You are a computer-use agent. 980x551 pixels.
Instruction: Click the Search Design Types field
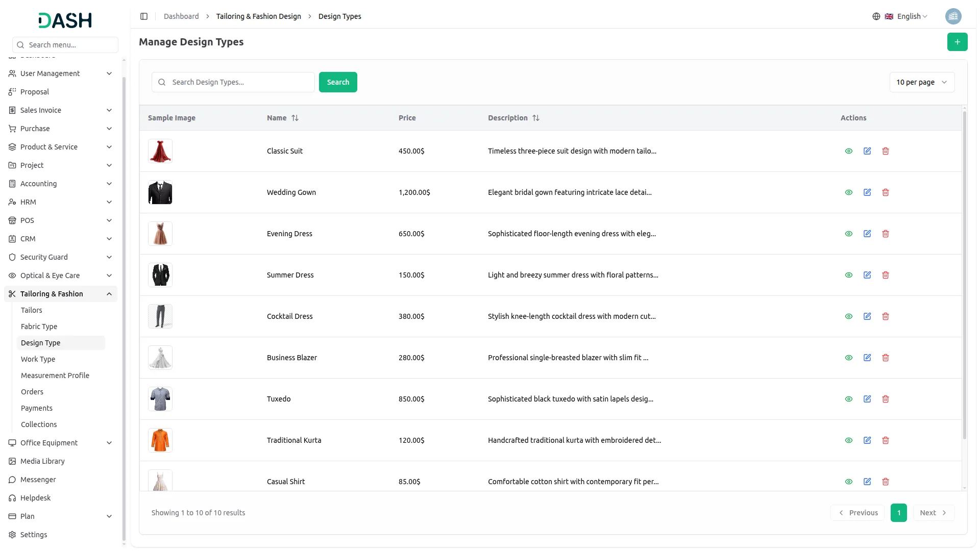click(240, 82)
